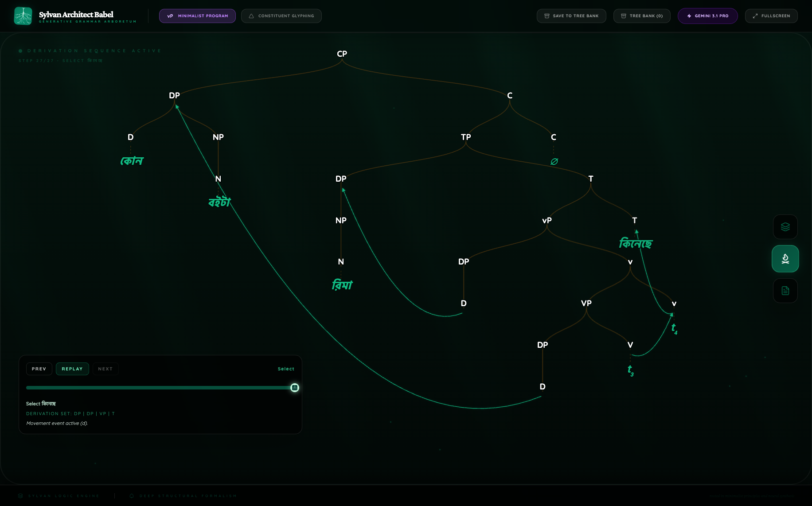Click the vP node in the tree
The width and height of the screenshot is (812, 506).
click(x=547, y=221)
